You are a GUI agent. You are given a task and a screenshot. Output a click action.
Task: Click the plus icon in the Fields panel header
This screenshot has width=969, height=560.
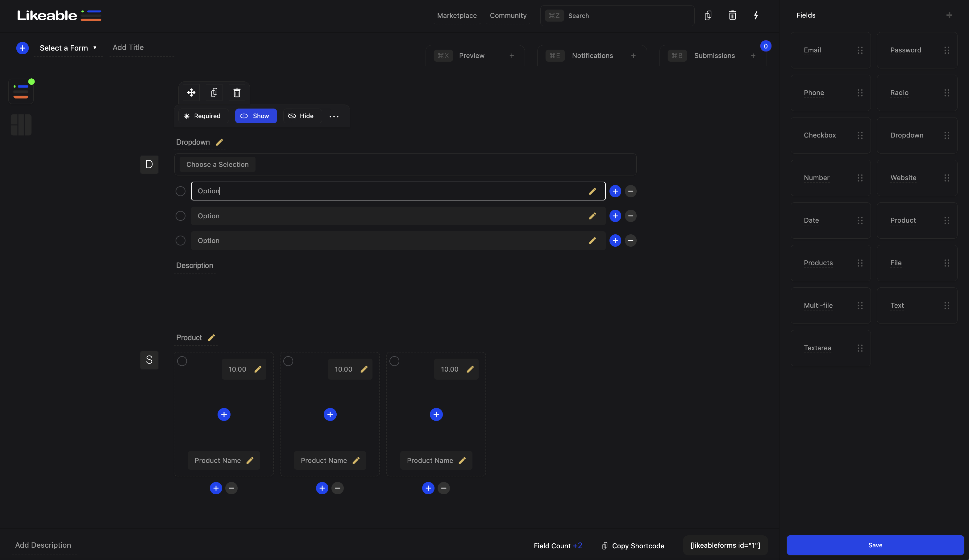(949, 15)
